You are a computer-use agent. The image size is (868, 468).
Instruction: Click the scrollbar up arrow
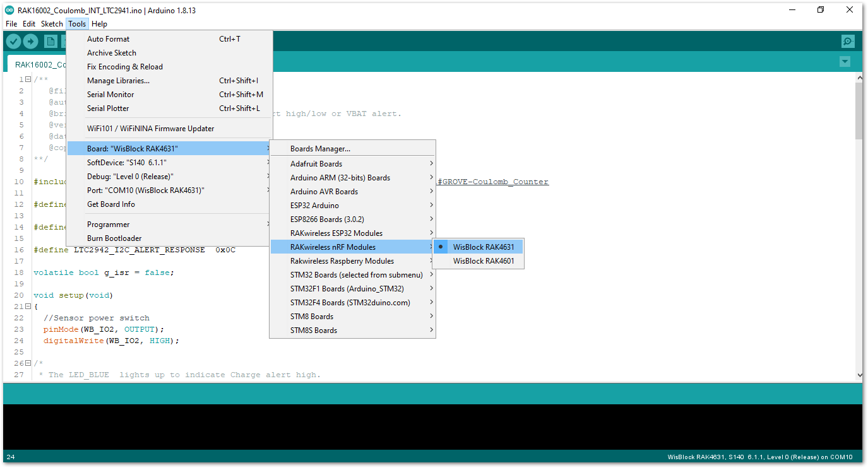pyautogui.click(x=859, y=77)
